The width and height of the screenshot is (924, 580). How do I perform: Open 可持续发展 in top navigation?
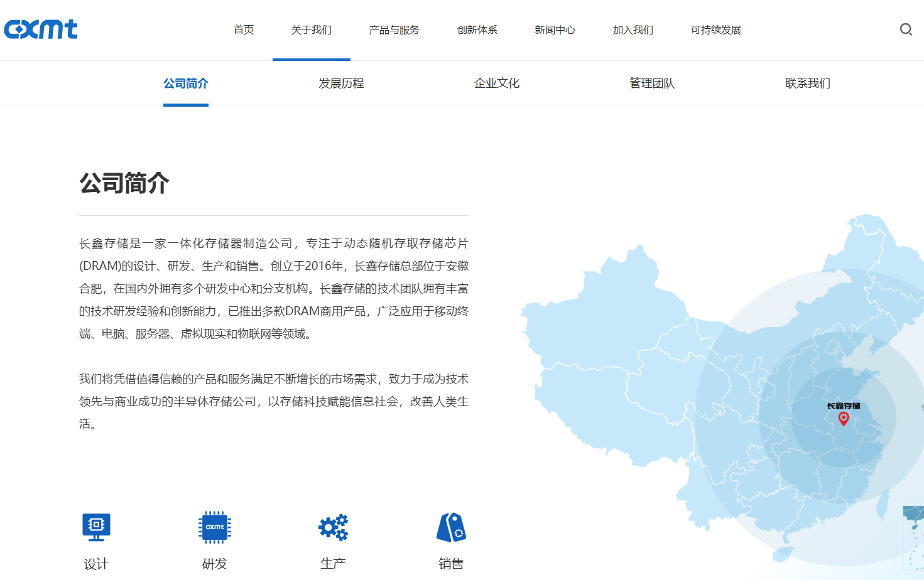click(715, 30)
